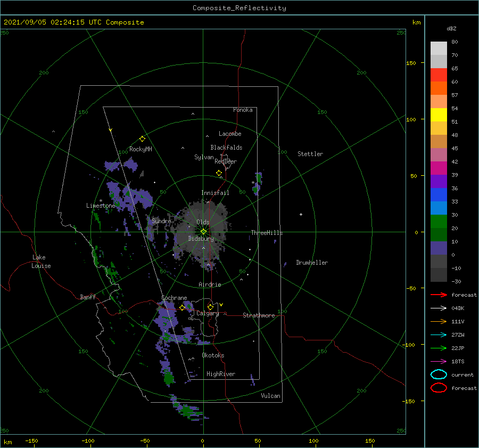479x448 pixels.
Task: Select the bright green 20-30 dBZ swatch
Action: click(x=439, y=222)
